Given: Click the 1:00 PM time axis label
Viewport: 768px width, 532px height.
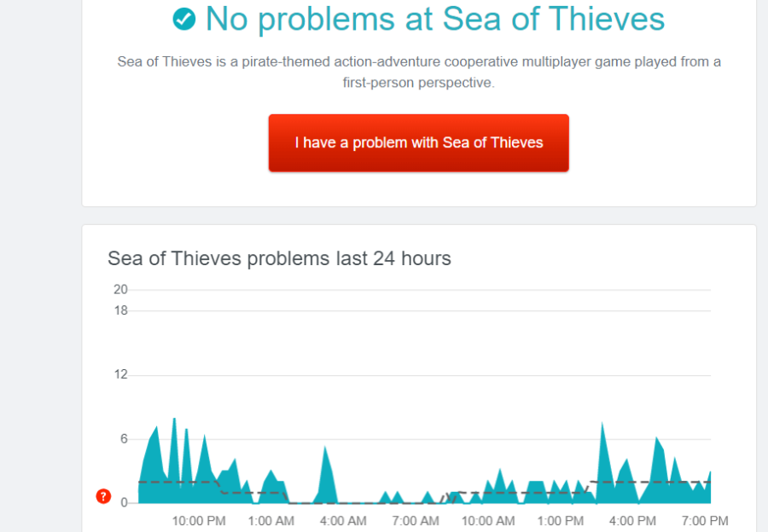Looking at the screenshot, I should click(561, 521).
